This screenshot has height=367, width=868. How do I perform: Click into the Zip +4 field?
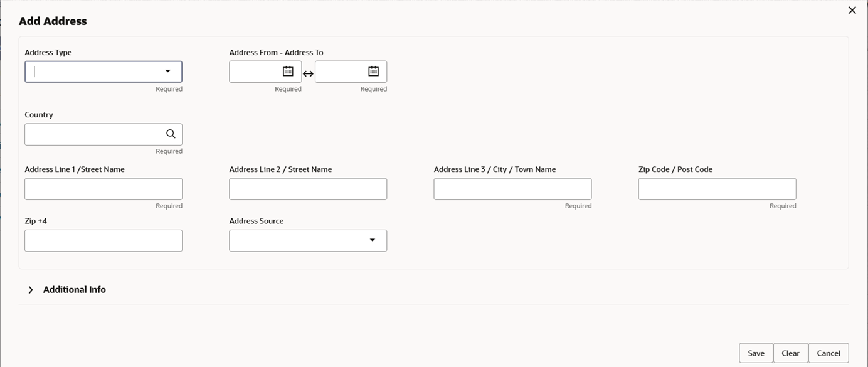click(103, 240)
